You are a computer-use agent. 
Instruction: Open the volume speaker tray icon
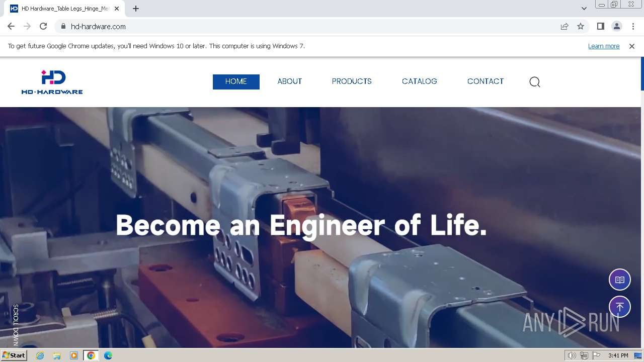572,355
